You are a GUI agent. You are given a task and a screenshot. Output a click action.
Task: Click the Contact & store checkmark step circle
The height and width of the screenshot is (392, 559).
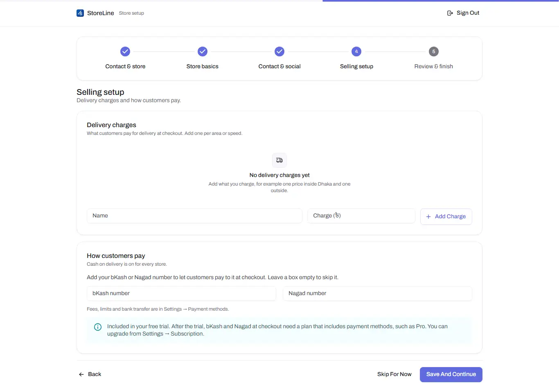point(125,52)
